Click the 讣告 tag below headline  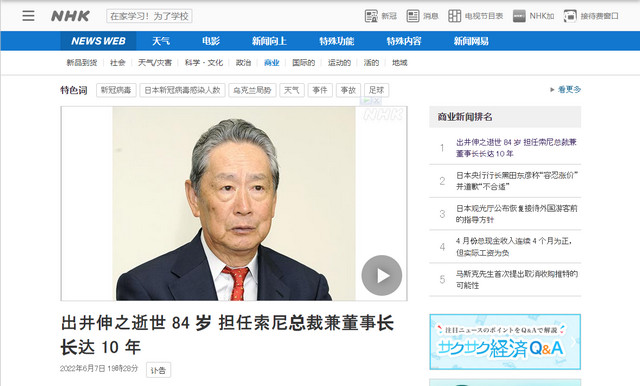click(x=158, y=370)
